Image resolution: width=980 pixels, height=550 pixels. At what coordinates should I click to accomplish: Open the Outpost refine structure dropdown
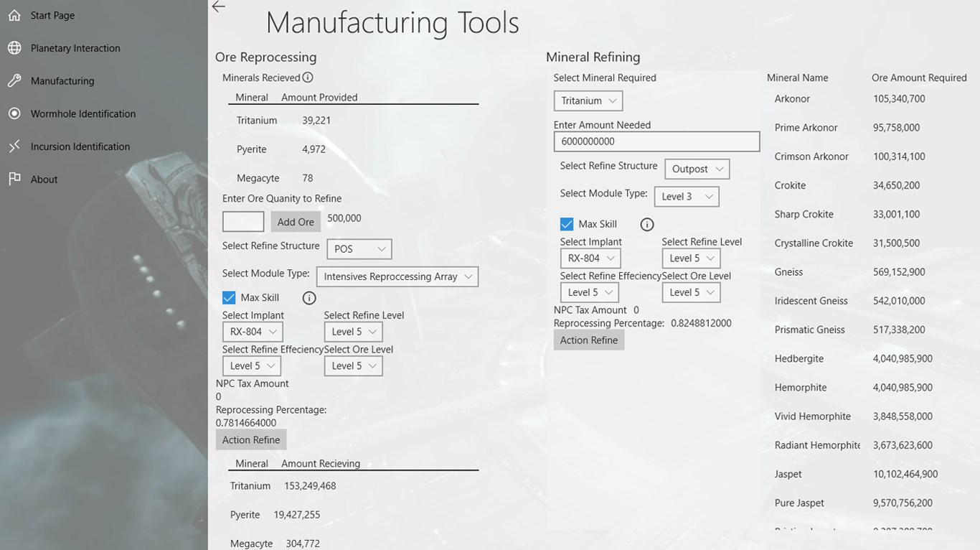pos(697,169)
